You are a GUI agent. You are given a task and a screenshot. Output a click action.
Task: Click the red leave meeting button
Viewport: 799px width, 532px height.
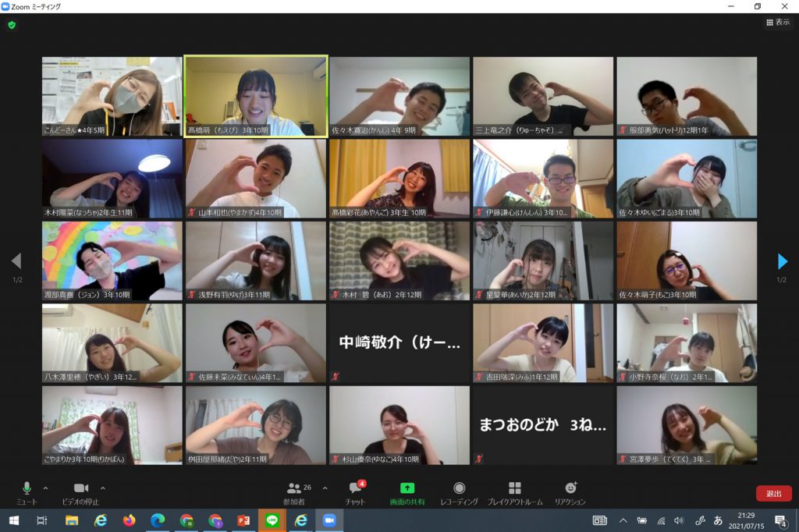773,493
